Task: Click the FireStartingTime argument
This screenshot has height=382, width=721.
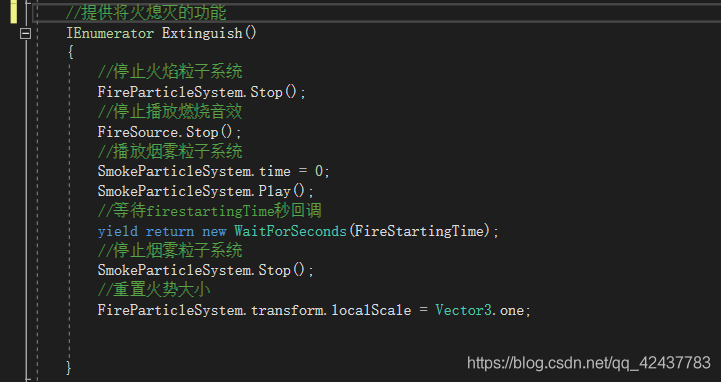Action: (419, 231)
